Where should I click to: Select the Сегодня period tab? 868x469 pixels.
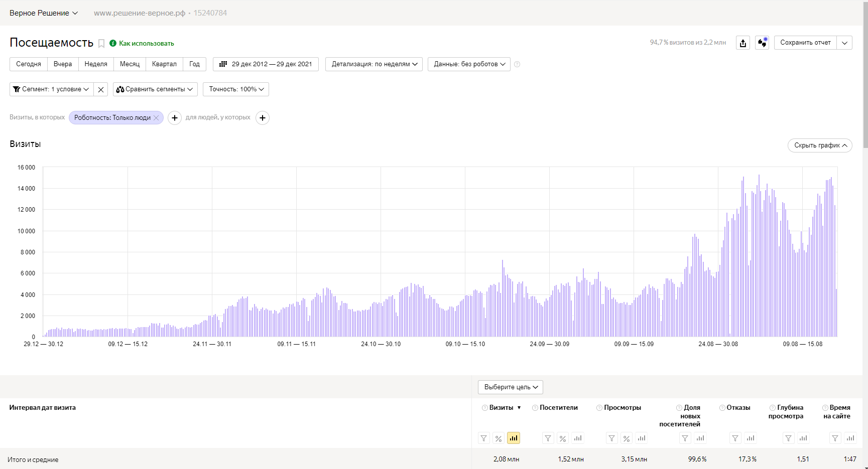(x=29, y=64)
